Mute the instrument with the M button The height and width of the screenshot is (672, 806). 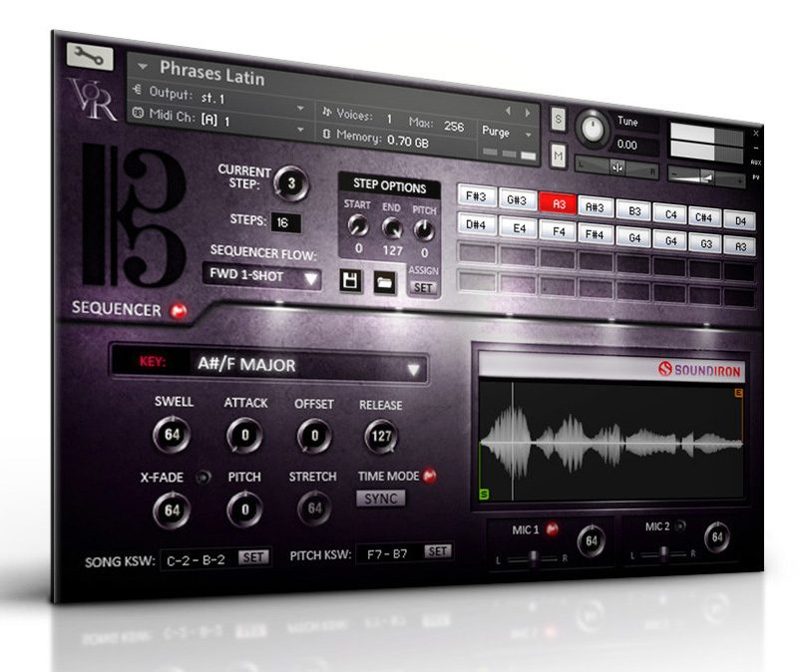click(559, 155)
